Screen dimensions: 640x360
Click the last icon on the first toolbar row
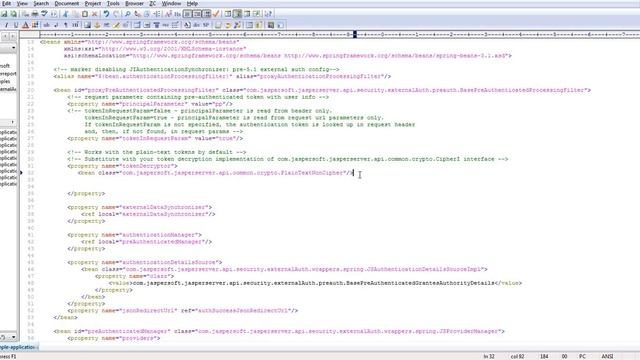click(268, 14)
